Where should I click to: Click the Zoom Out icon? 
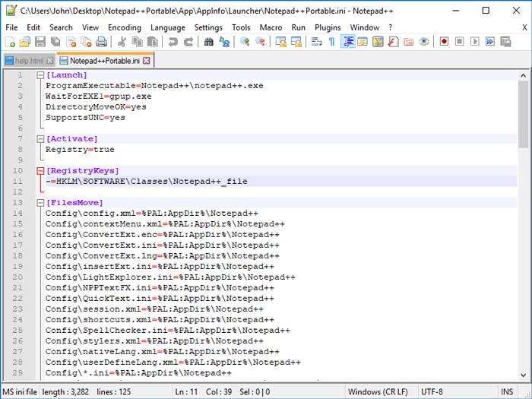point(260,42)
